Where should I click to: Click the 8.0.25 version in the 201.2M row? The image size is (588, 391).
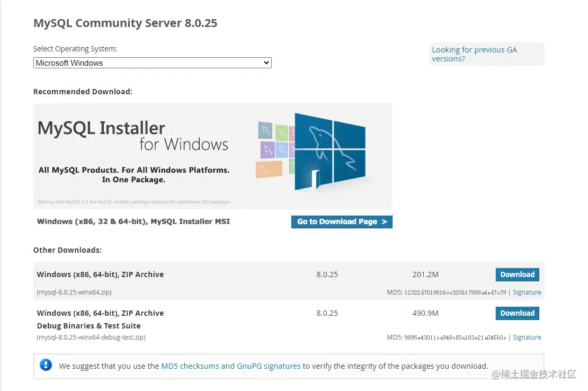pos(327,274)
